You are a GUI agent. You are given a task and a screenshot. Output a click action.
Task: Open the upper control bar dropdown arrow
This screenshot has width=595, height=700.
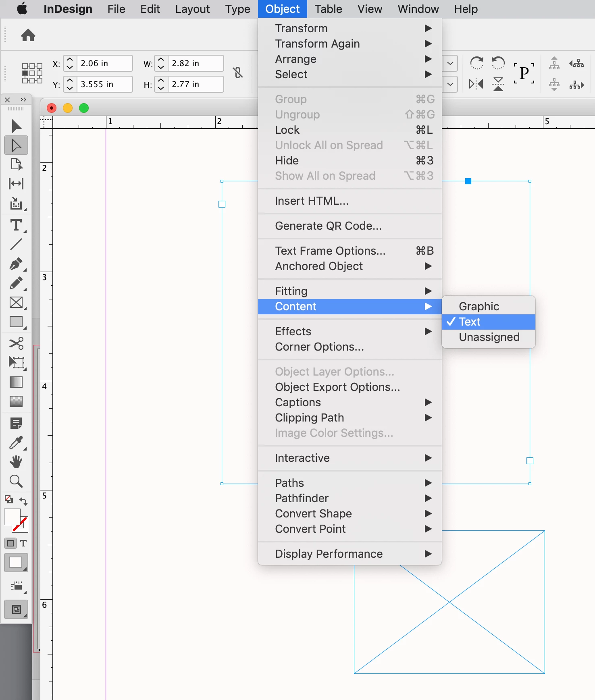450,63
